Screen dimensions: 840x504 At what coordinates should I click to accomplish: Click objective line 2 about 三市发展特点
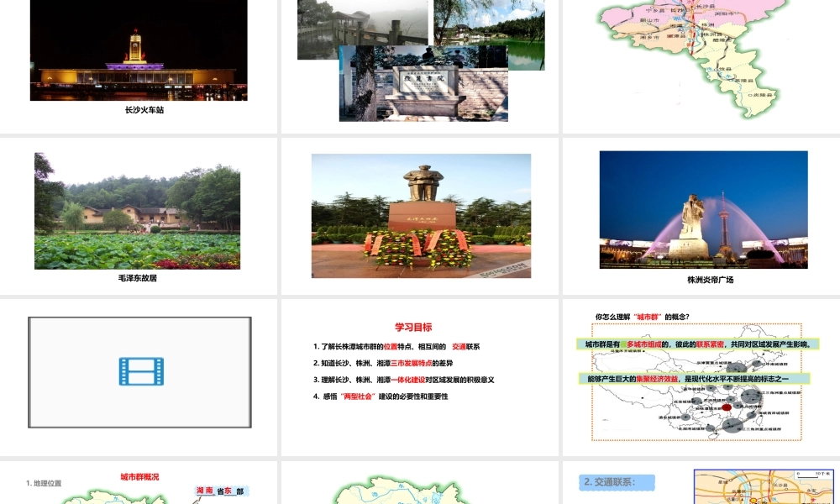tap(383, 363)
